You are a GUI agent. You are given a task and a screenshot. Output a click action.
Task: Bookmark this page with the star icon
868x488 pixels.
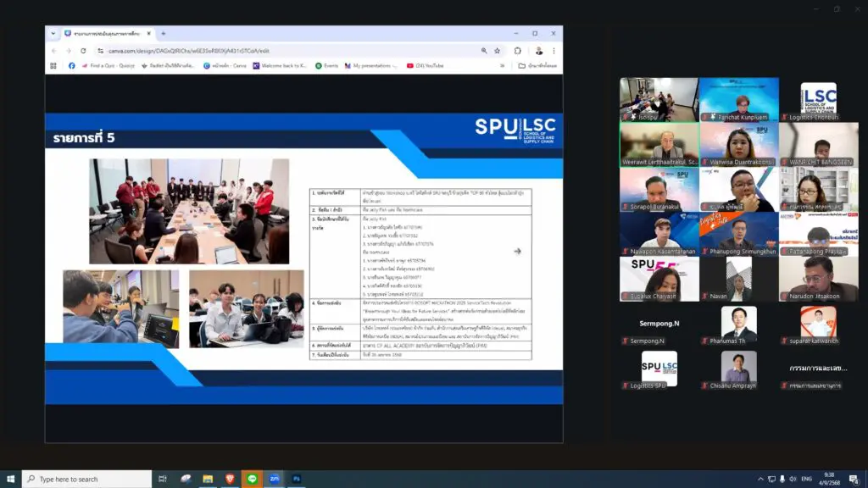tap(495, 51)
